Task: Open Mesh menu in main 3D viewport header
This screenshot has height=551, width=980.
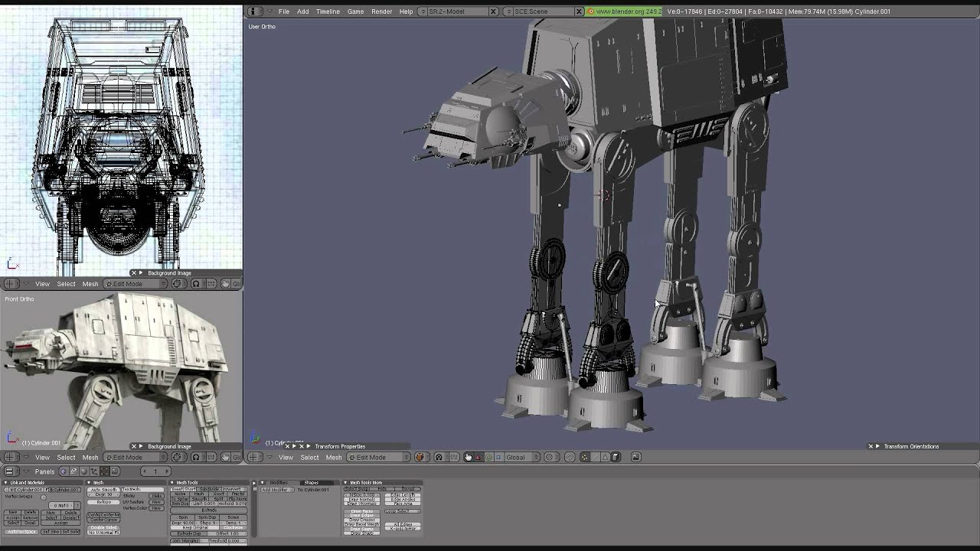Action: [x=334, y=457]
